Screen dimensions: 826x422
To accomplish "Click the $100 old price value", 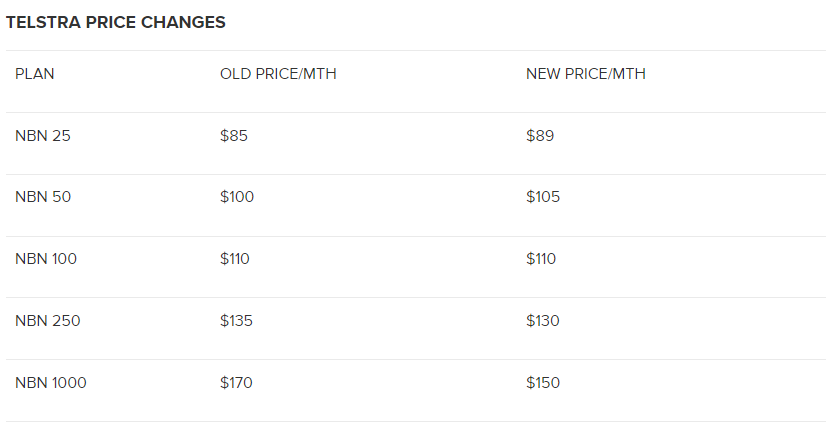I will click(x=237, y=197).
